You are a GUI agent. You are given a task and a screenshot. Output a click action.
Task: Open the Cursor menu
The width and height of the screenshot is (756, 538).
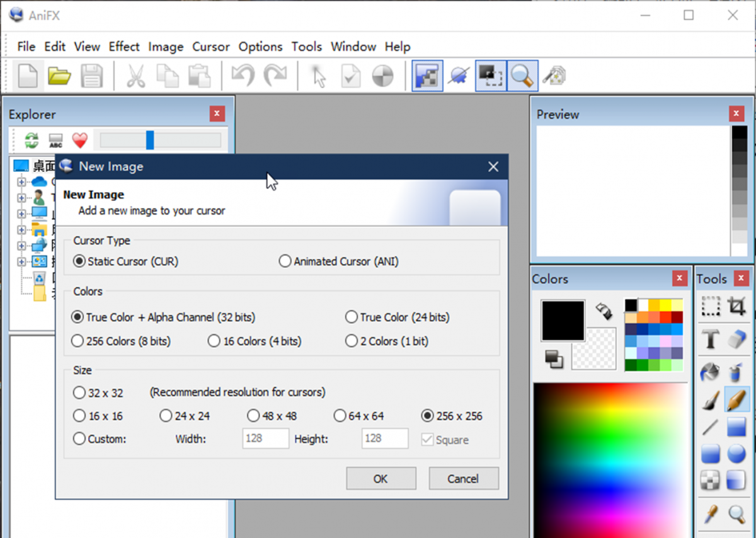coord(211,47)
